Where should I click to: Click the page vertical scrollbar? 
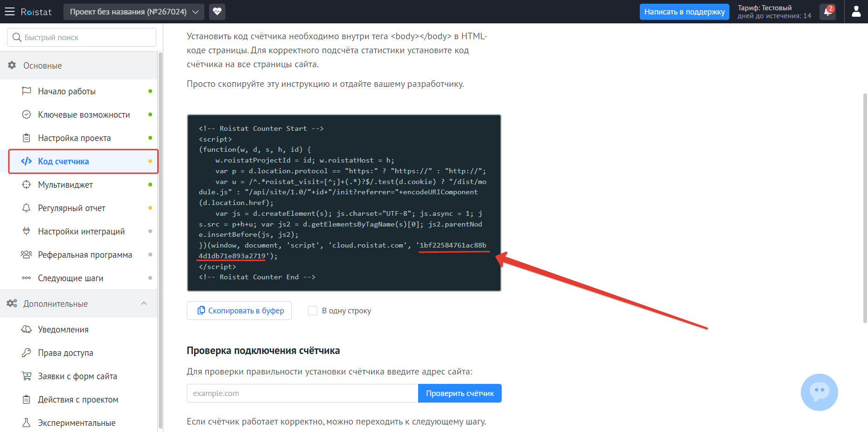pyautogui.click(x=865, y=208)
